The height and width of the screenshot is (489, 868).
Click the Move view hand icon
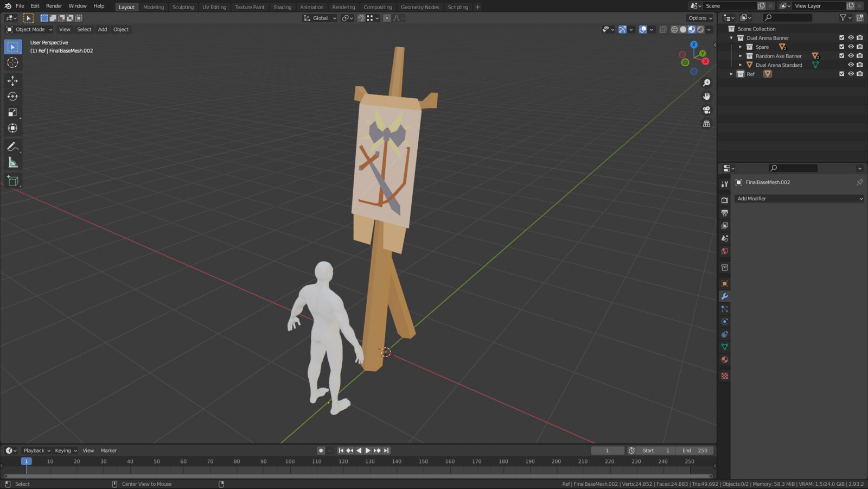(706, 96)
